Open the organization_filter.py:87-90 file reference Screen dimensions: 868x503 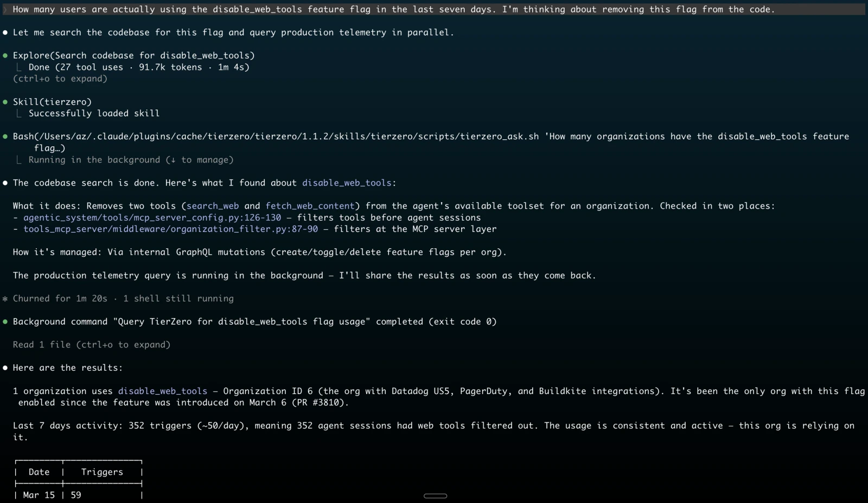tap(171, 229)
